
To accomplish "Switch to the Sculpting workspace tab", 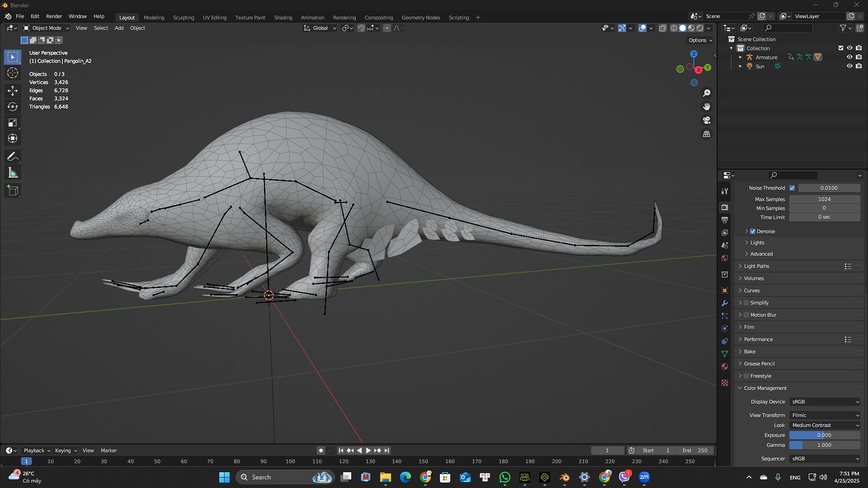I will click(x=183, y=17).
